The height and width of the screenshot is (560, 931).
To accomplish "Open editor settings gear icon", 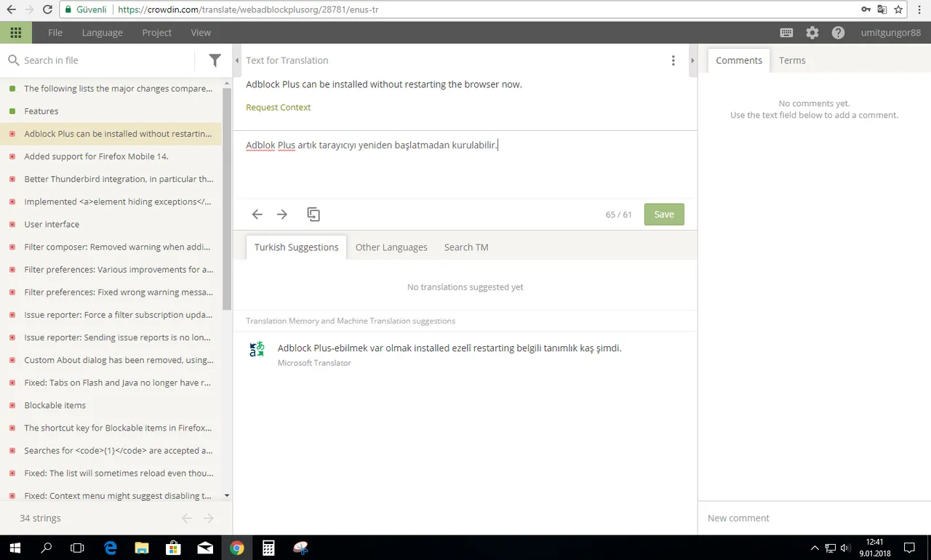I will coord(812,33).
